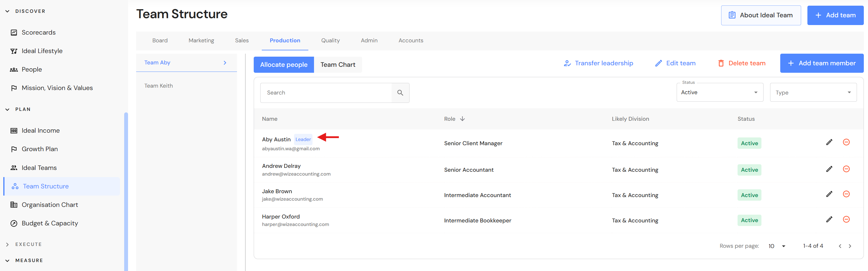Open Organisation Chart in sidebar

point(50,205)
